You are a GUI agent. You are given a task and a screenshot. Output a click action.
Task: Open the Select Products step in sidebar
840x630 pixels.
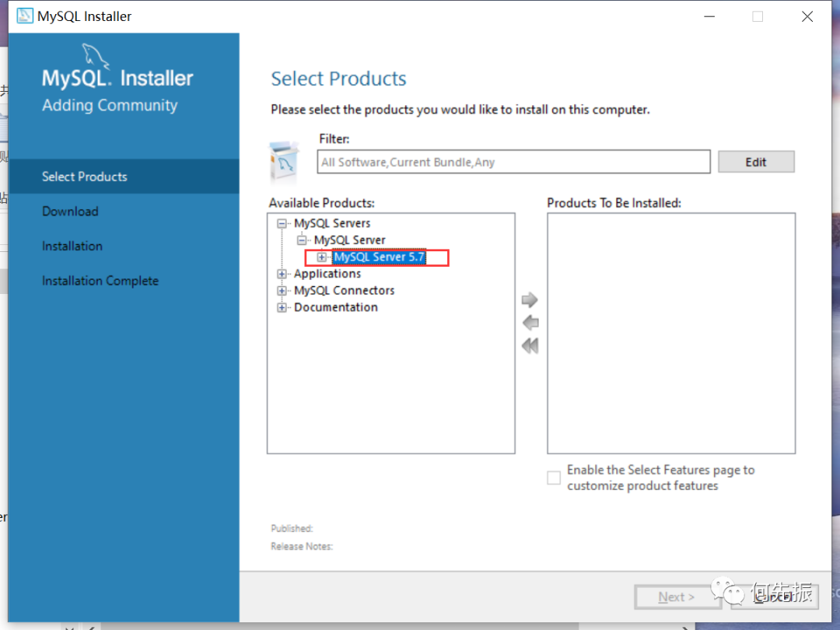[x=124, y=177]
